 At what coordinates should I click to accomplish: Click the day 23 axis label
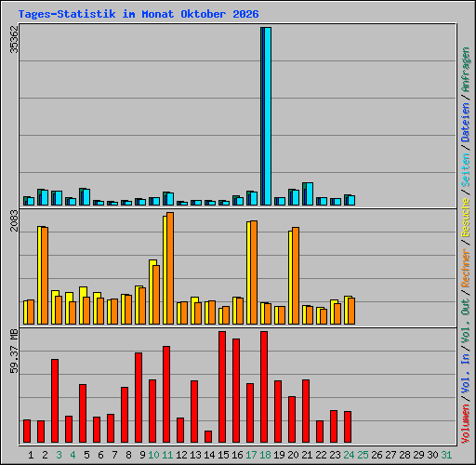point(335,455)
